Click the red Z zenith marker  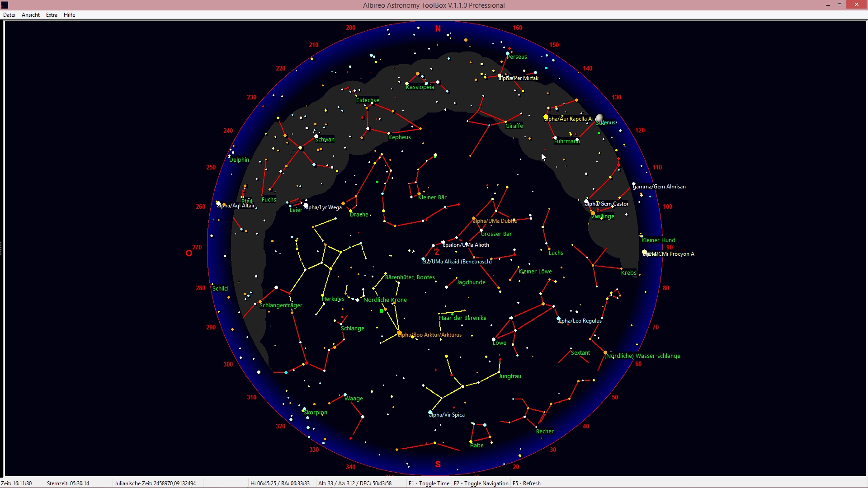coord(437,252)
